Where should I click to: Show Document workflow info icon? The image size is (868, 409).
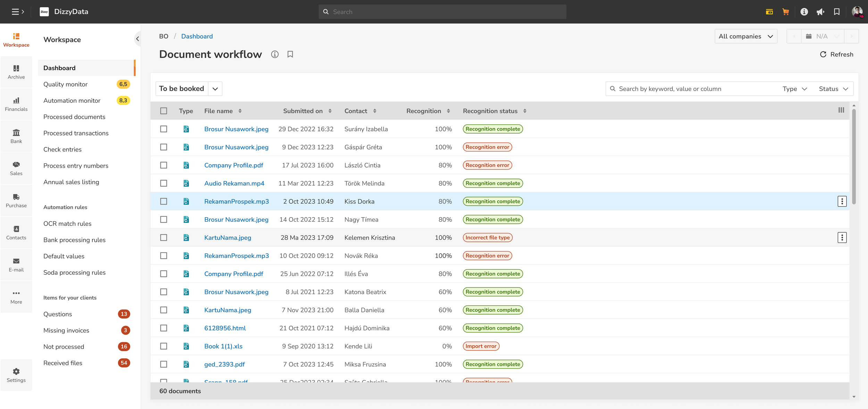coord(275,54)
